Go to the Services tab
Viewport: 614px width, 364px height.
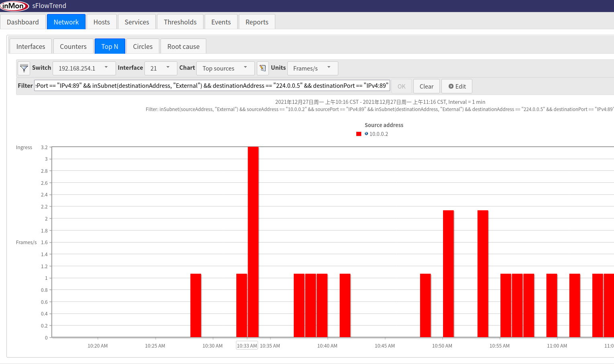pos(137,22)
